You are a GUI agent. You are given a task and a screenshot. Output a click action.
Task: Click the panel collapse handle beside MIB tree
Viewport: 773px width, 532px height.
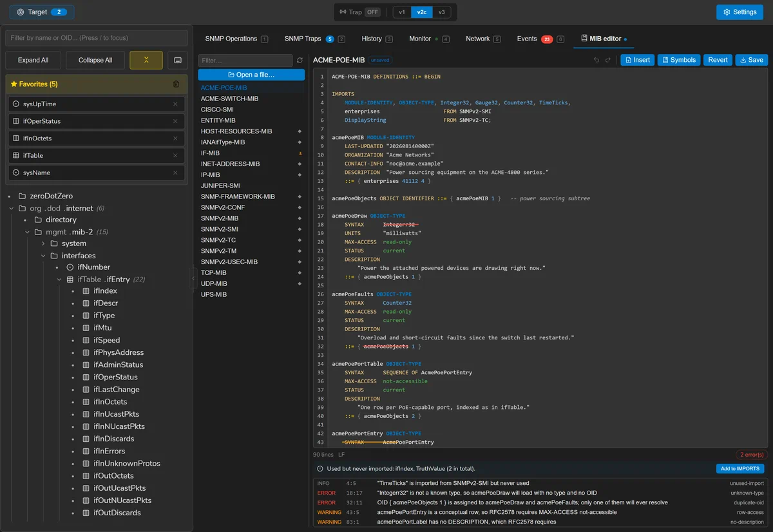[x=193, y=278]
